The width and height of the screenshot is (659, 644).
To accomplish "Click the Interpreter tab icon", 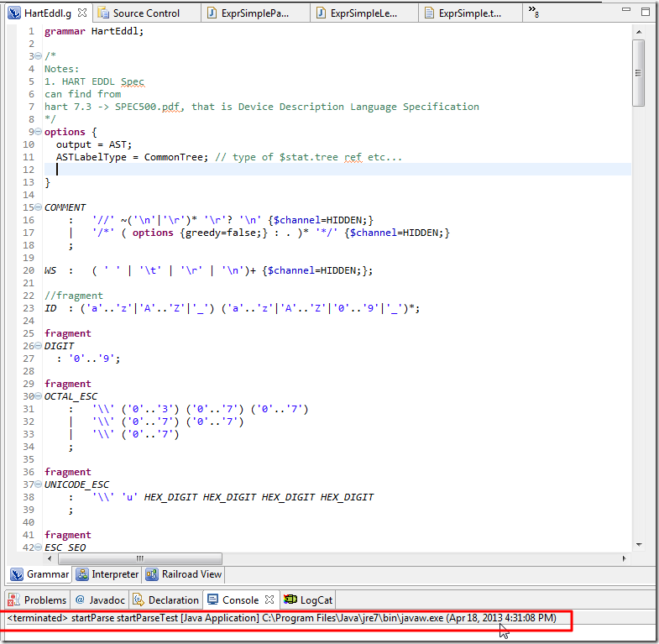I will pyautogui.click(x=82, y=574).
